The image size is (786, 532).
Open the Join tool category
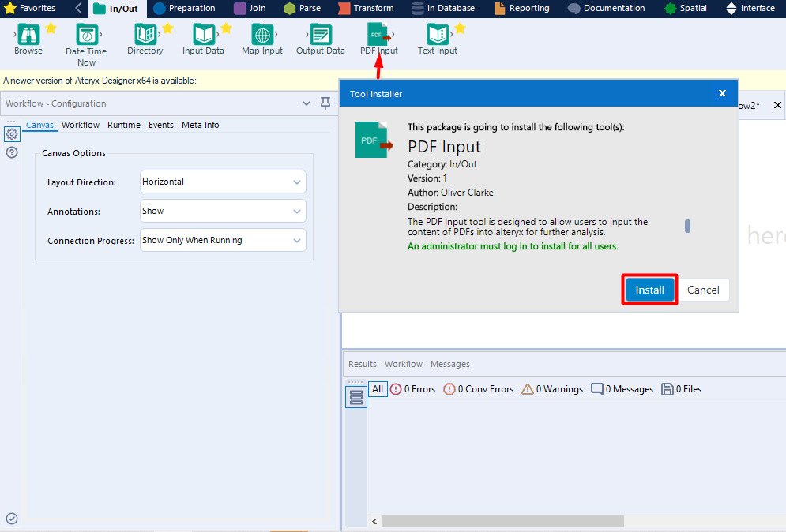pyautogui.click(x=250, y=8)
